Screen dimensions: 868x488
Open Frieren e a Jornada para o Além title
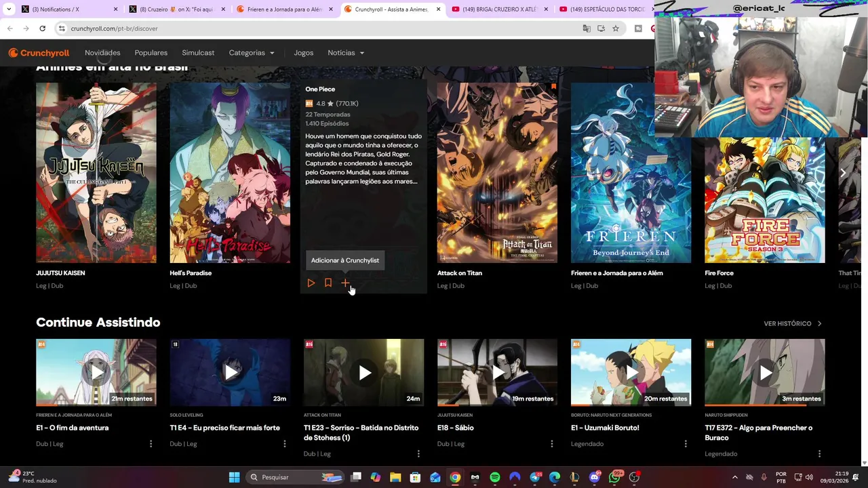[617, 273]
